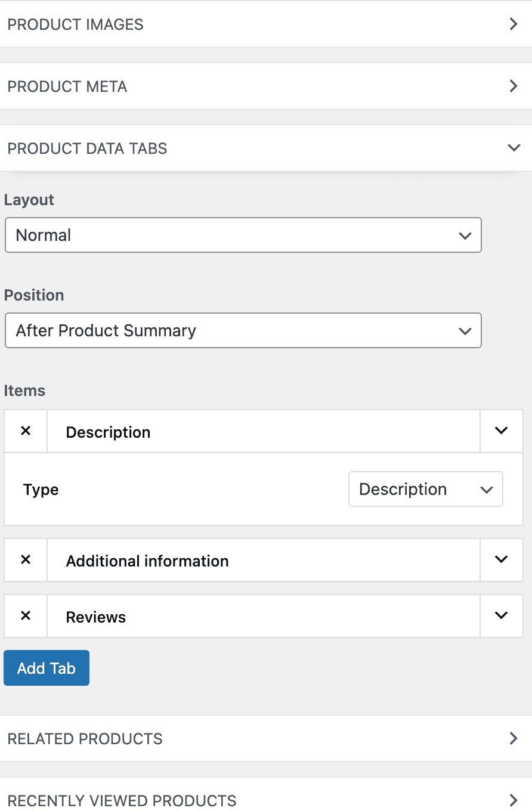Open the Product Meta section arrow
This screenshot has height=811, width=532.
pos(514,86)
